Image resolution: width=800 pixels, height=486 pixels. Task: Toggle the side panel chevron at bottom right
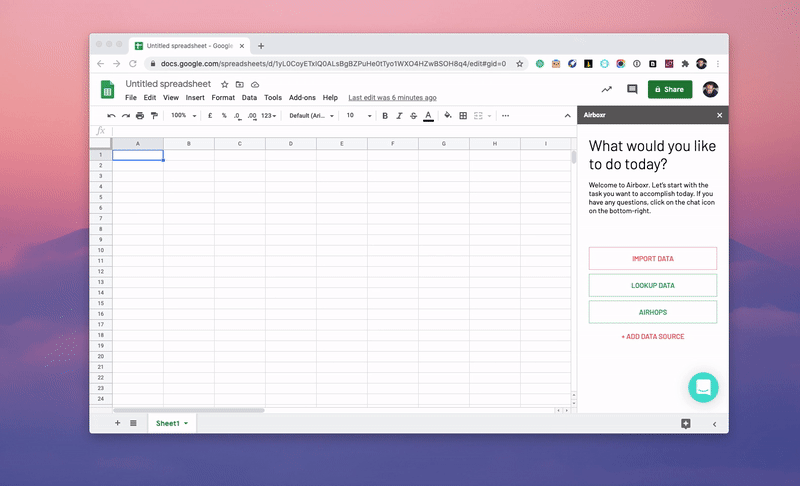714,424
